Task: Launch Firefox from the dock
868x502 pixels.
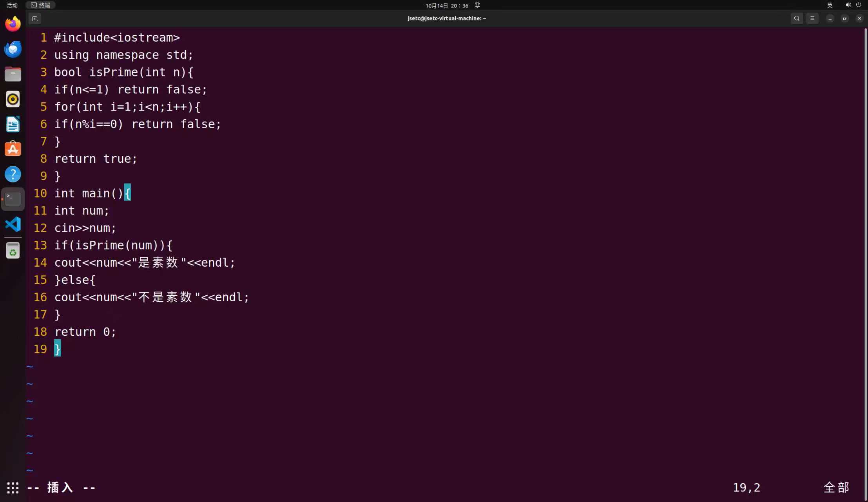Action: point(13,24)
